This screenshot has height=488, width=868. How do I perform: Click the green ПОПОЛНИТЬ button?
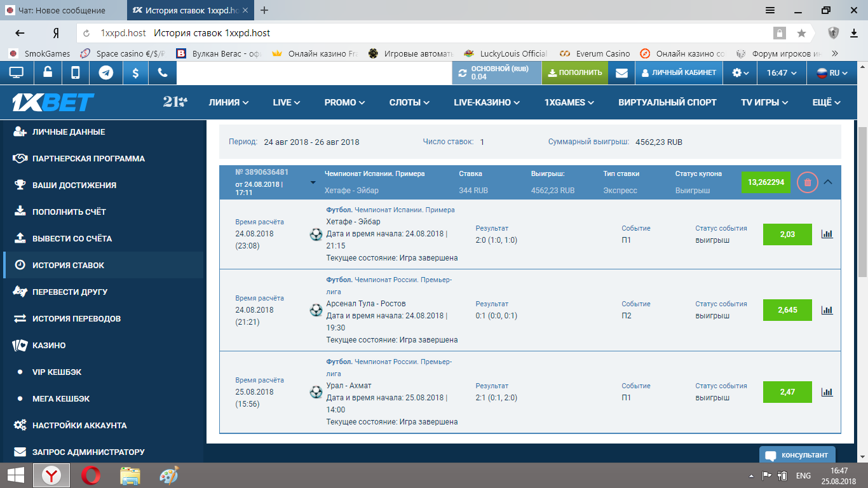(575, 73)
